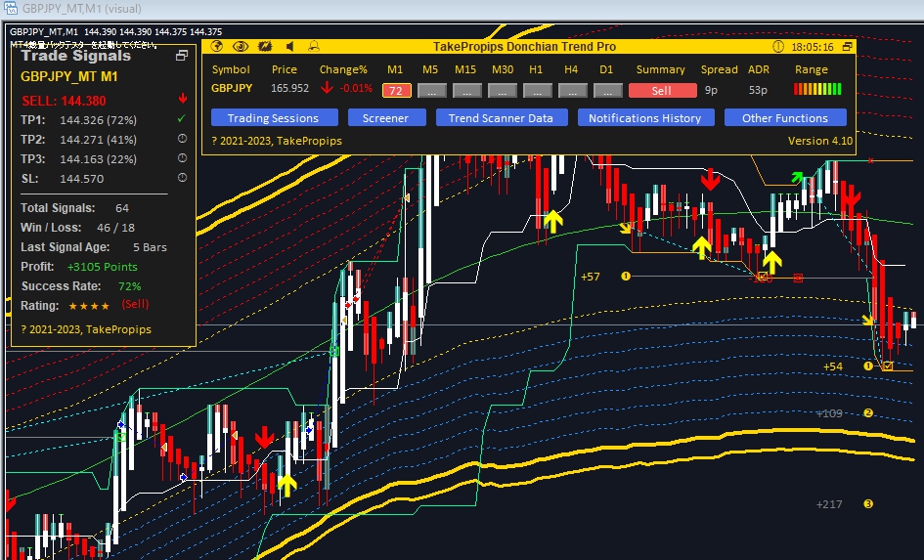Viewport: 924px width, 560px height.
Task: Click the +217 target marker numbered 3
Action: (868, 504)
